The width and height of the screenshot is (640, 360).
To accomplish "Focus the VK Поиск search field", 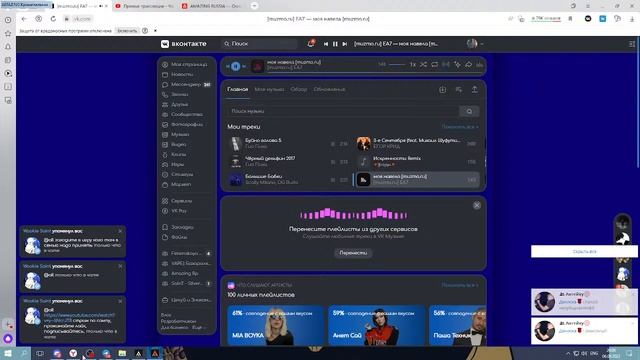I will (260, 44).
